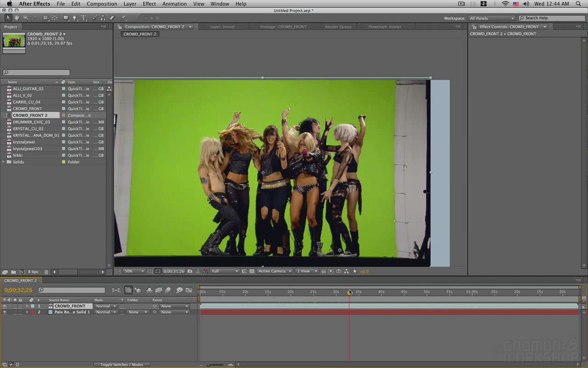Image resolution: width=588 pixels, height=368 pixels.
Task: Select the Unified Camera tool
Action: click(46, 18)
